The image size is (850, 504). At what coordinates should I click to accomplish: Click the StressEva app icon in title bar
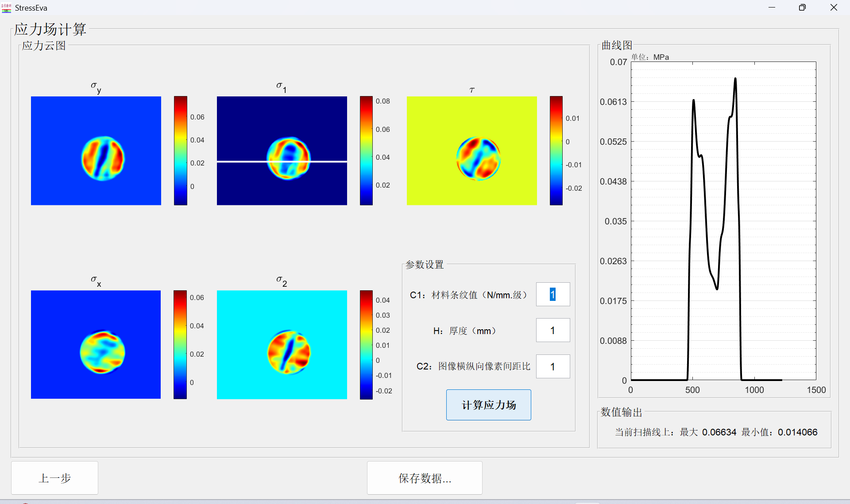6,8
